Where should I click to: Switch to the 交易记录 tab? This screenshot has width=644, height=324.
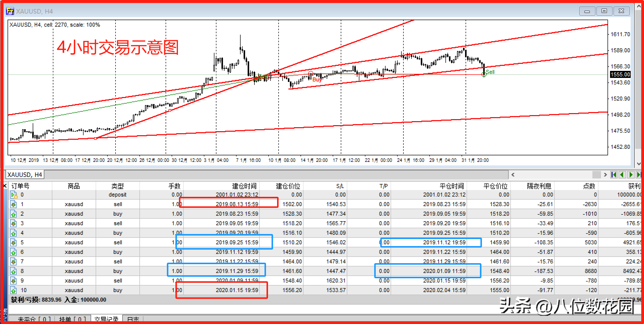click(x=107, y=319)
